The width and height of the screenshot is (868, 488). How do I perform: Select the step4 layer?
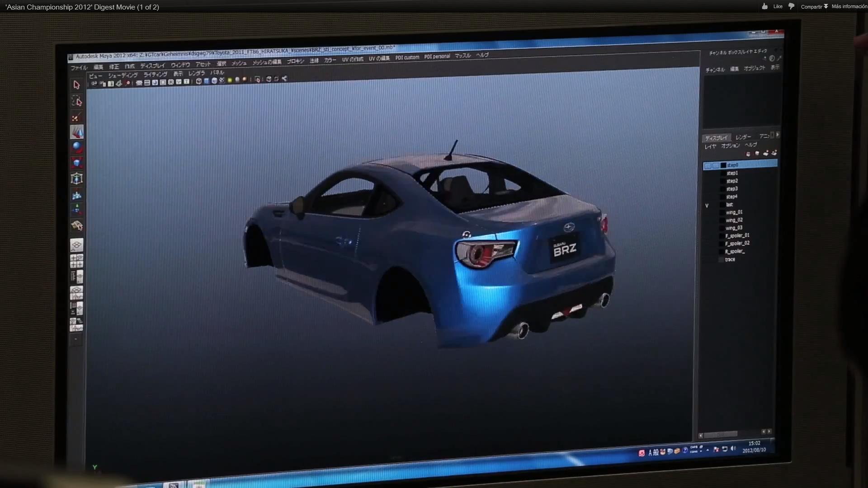(732, 197)
